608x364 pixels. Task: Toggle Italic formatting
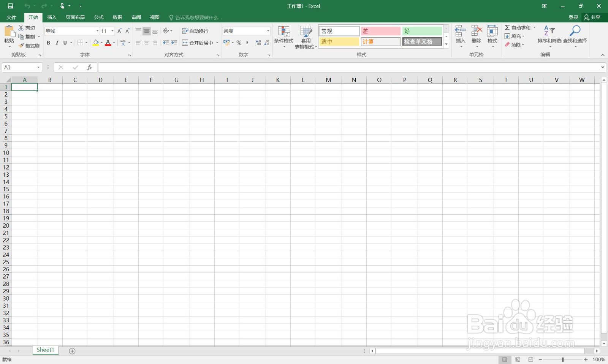click(x=57, y=43)
